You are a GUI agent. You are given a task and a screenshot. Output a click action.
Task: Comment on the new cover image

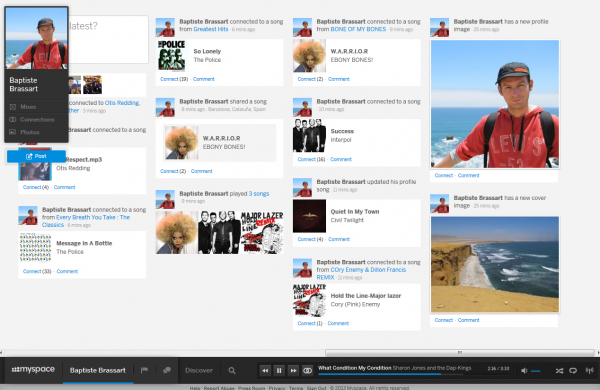(x=468, y=320)
